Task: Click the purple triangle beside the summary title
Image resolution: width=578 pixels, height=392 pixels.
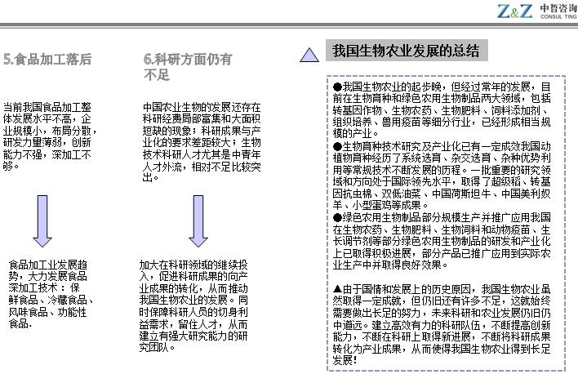Action: [309, 55]
